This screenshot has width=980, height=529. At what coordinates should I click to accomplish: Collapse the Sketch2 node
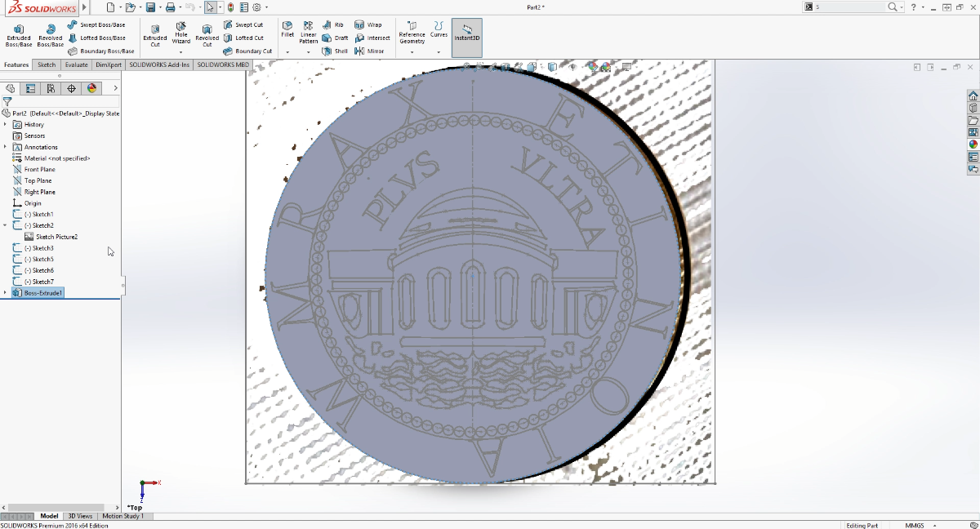coord(6,225)
